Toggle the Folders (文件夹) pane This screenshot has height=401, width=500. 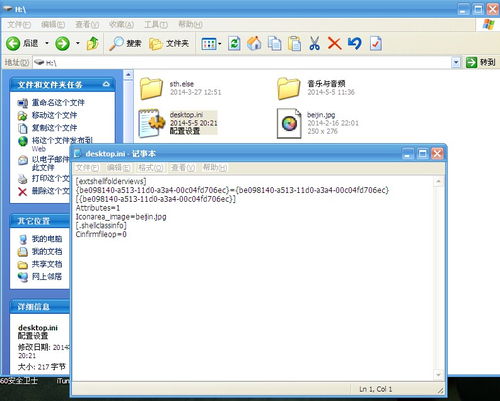[x=169, y=43]
